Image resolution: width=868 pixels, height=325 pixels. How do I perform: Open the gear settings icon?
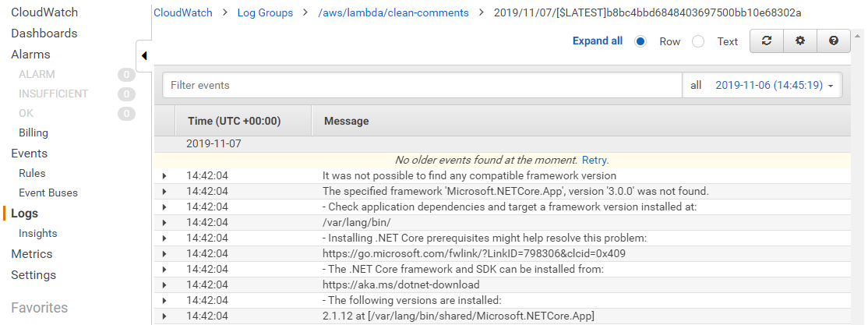[800, 41]
